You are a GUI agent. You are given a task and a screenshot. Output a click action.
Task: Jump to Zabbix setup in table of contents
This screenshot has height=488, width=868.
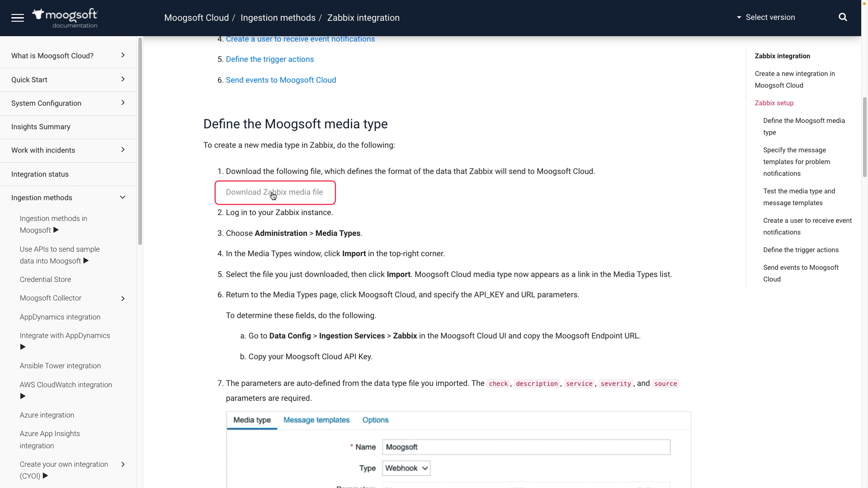click(774, 103)
